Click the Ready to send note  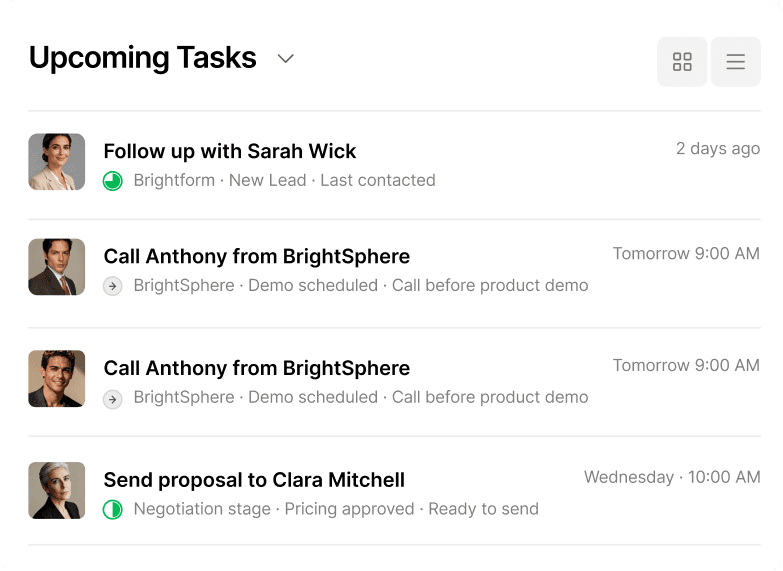pyautogui.click(x=483, y=509)
